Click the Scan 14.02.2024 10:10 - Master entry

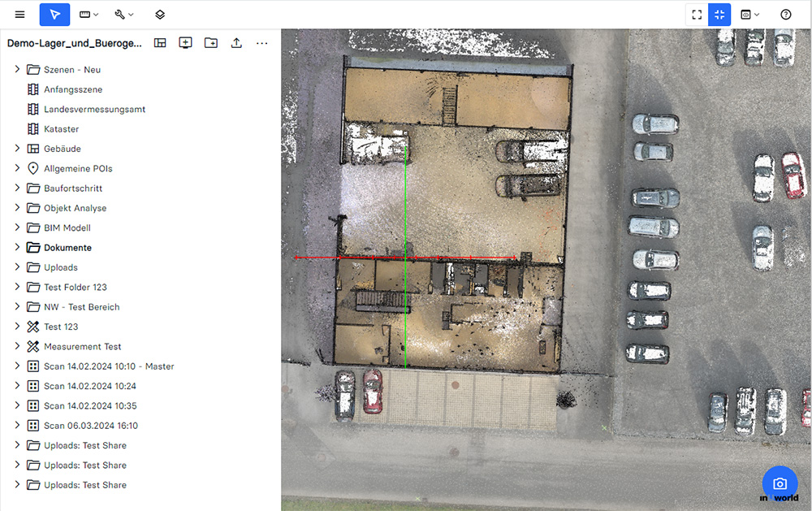click(x=109, y=366)
